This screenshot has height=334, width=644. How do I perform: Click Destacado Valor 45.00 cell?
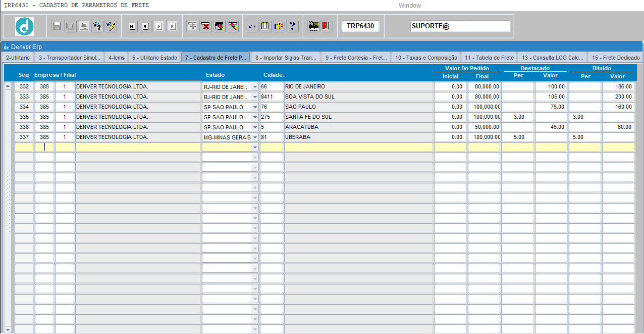551,127
